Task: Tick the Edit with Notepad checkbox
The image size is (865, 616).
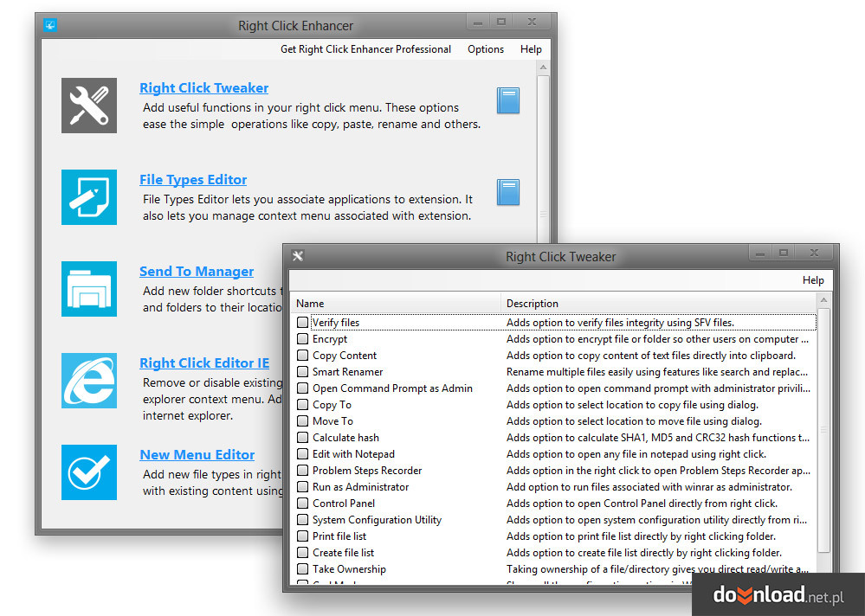Action: click(x=302, y=454)
